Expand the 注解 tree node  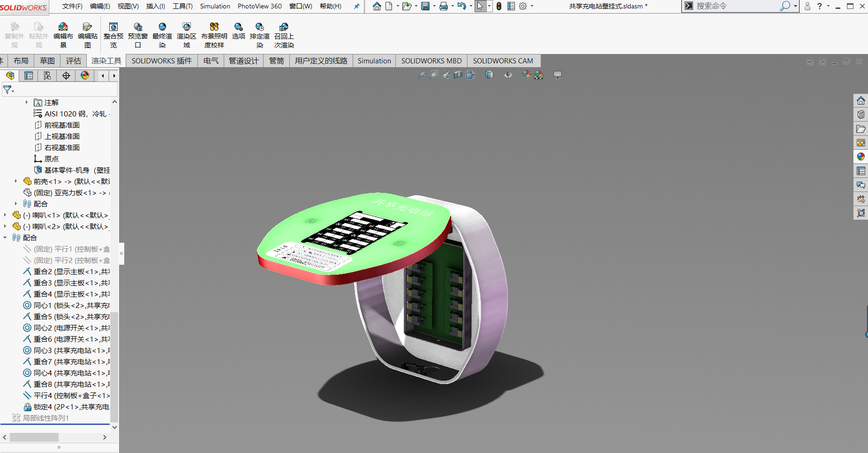click(x=27, y=102)
